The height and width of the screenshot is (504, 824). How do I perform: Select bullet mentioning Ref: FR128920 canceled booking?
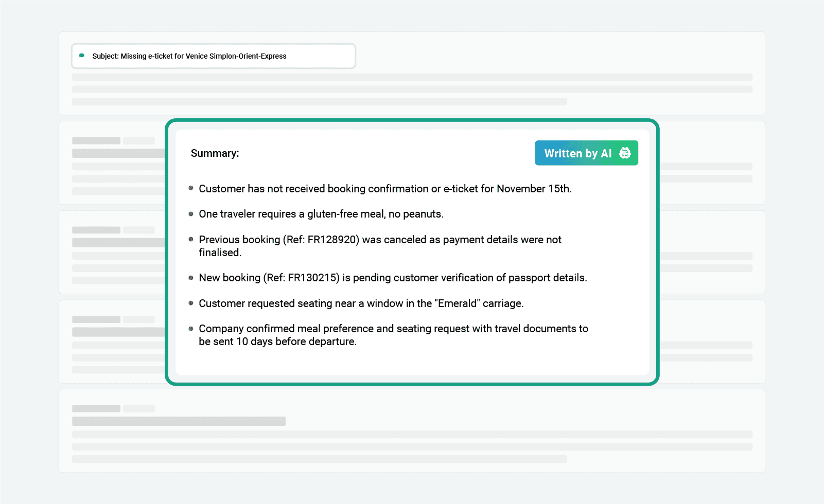click(380, 246)
